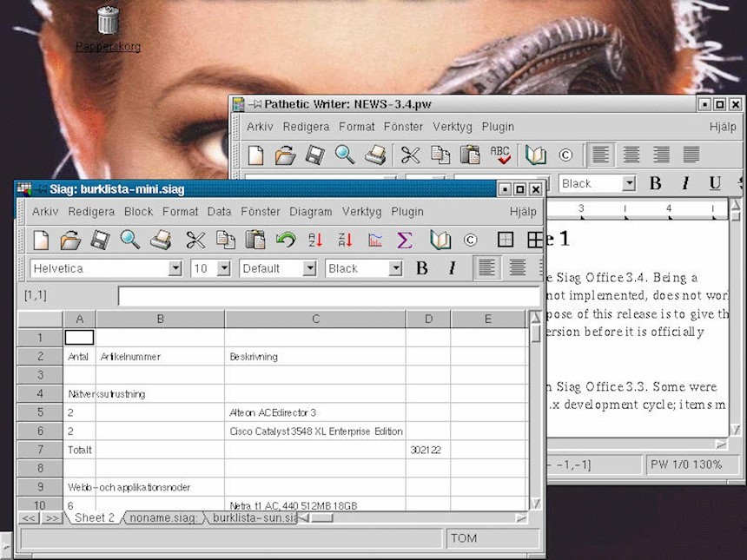Click the green undo arrow in Siag
Screen dimensions: 747x560
(286, 240)
